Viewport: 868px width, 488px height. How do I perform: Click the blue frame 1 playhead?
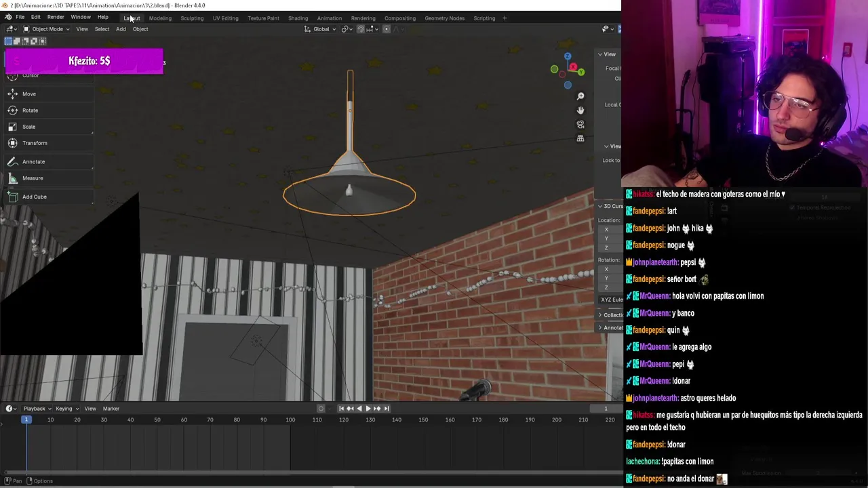click(26, 420)
